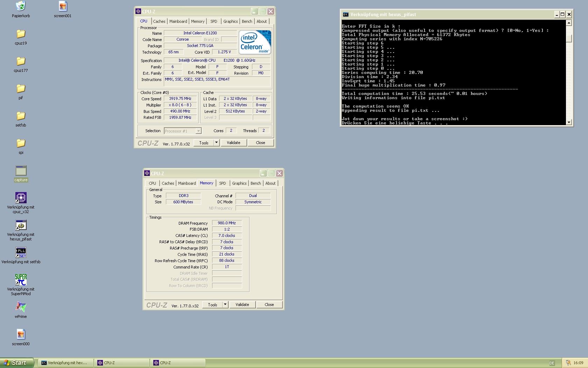Switch to CPU tab in lower CPU-Z
This screenshot has width=588, height=368.
[152, 183]
